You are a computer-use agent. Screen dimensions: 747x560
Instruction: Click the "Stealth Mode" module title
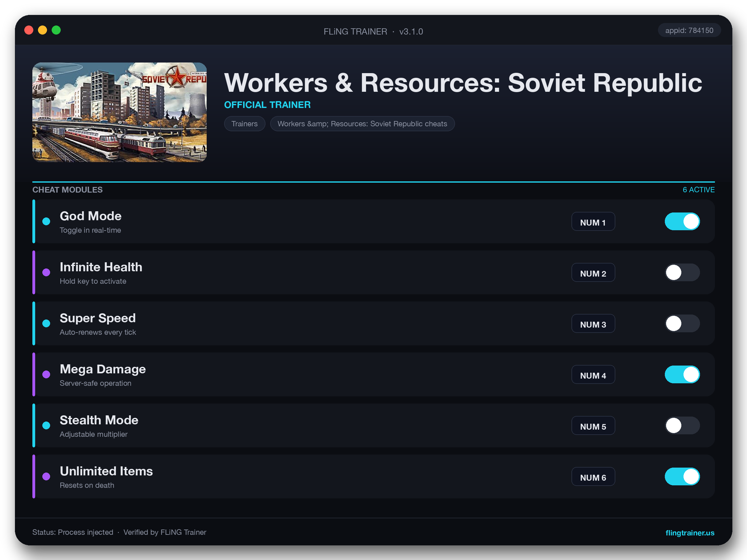click(99, 420)
